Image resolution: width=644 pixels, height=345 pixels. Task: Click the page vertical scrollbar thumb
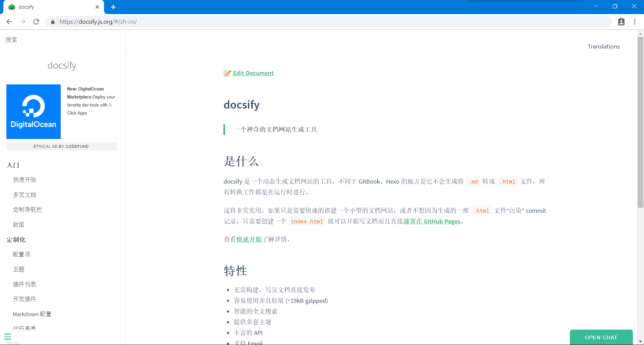[x=640, y=122]
